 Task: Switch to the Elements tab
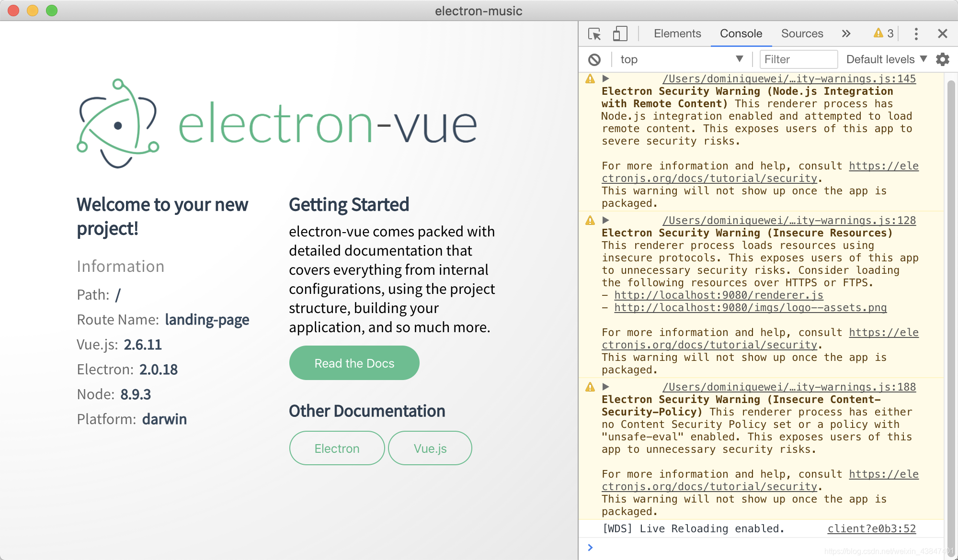point(677,34)
